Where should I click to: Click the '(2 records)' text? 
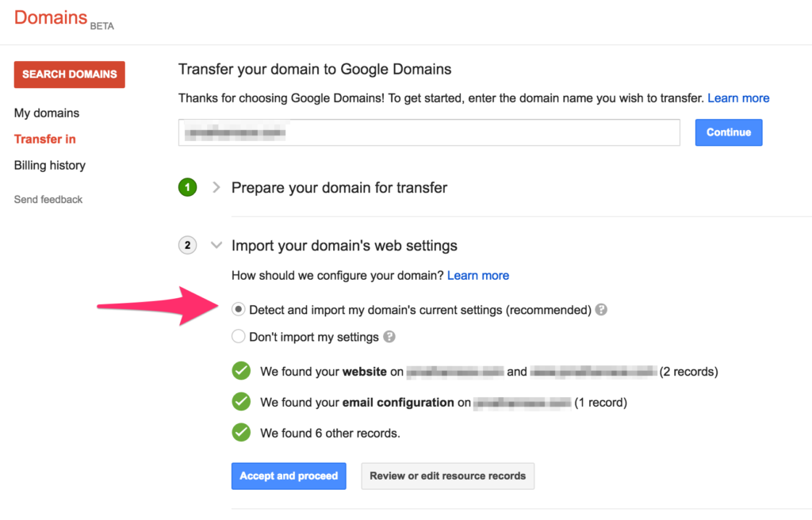click(688, 371)
